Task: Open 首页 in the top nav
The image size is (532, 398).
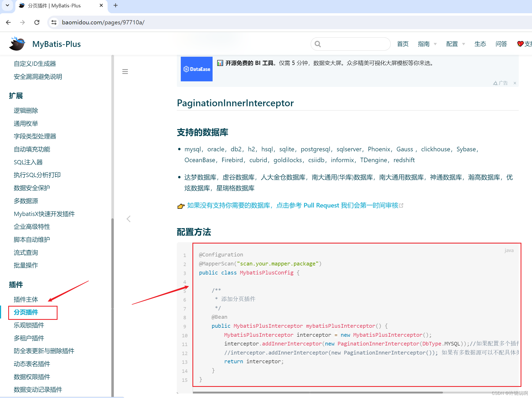Action: click(x=403, y=44)
